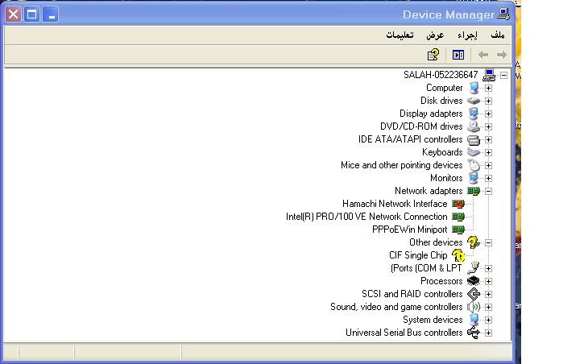Expand the Ports (COM & LPT) node
Viewport: 588px width, 364px height.
pos(488,268)
